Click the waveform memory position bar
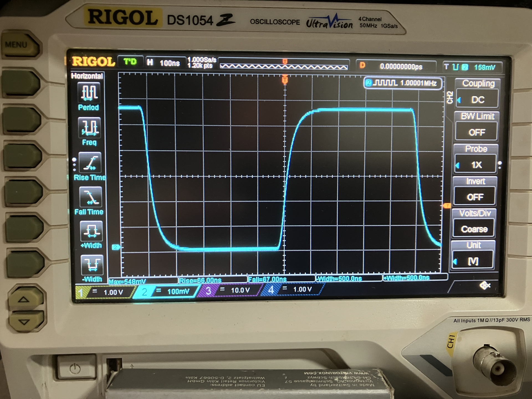The height and width of the screenshot is (399, 532). 283,67
